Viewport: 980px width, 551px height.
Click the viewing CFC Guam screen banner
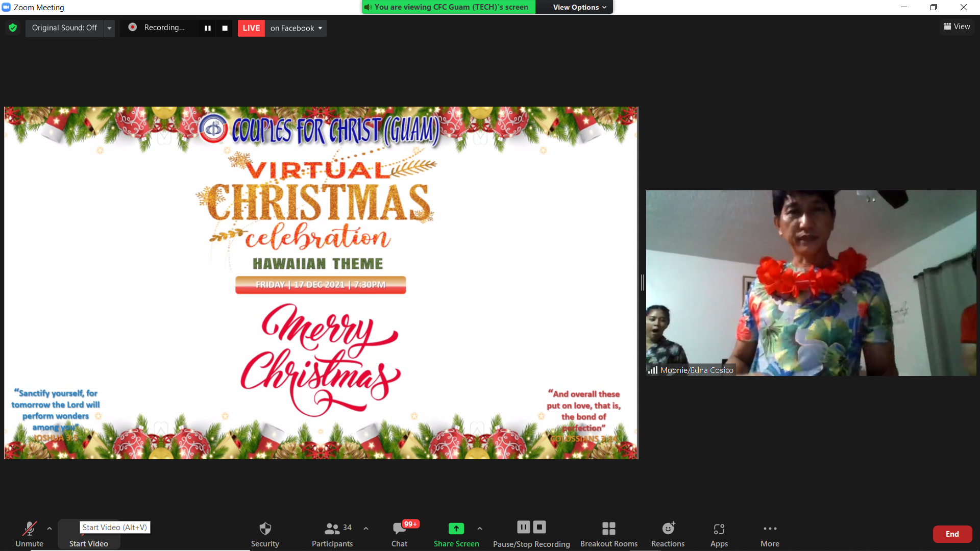coord(449,7)
